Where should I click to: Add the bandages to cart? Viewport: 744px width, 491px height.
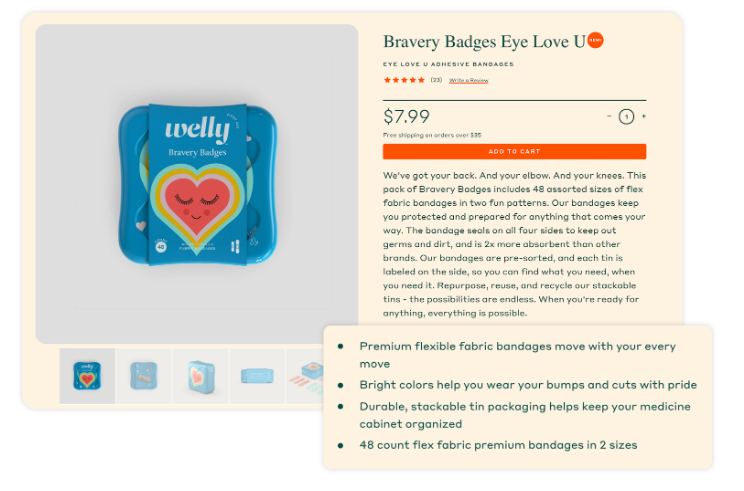tap(514, 151)
